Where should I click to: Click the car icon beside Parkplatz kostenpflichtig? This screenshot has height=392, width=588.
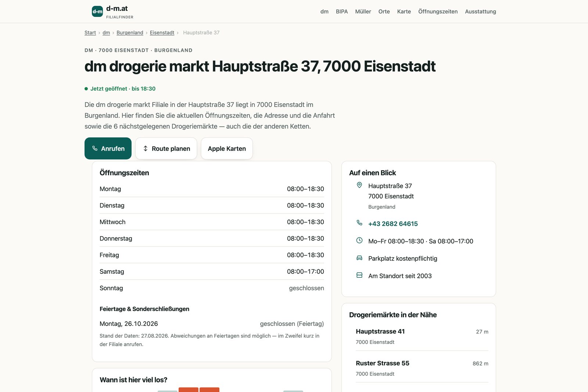pyautogui.click(x=359, y=258)
